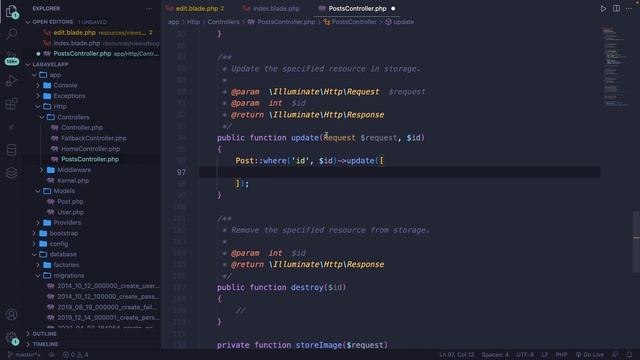
Task: Click the sync changes icon in status bar
Action: 52,355
